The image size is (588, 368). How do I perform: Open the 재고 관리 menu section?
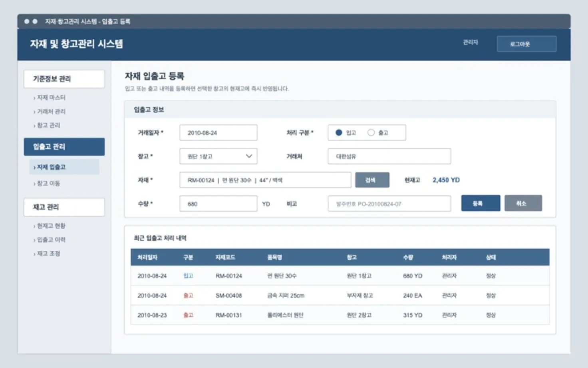[64, 207]
